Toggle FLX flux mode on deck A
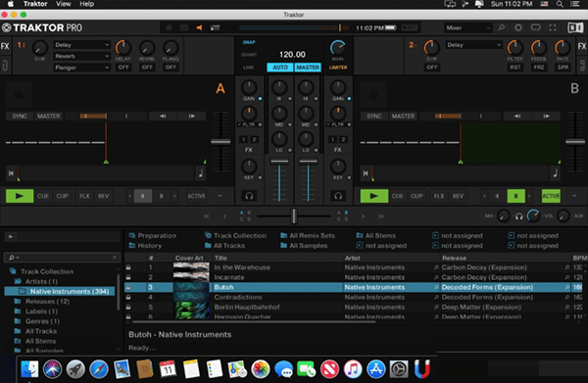This screenshot has height=383, width=588. (84, 196)
